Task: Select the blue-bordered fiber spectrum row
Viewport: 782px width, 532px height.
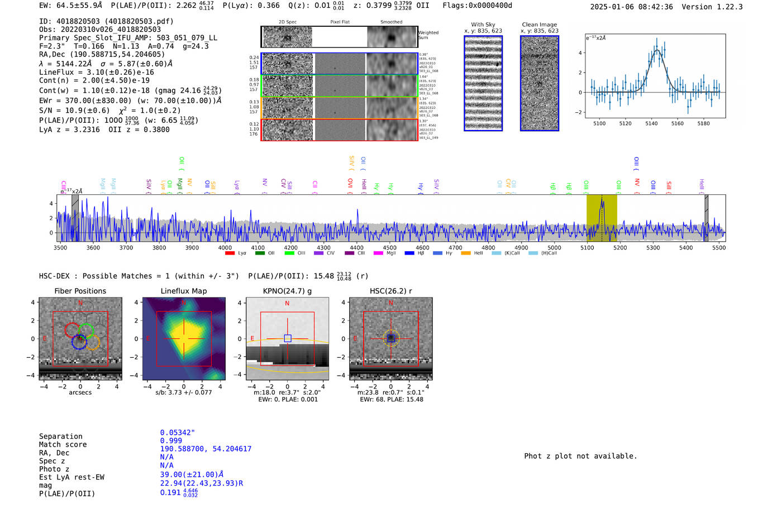Action: 339,64
